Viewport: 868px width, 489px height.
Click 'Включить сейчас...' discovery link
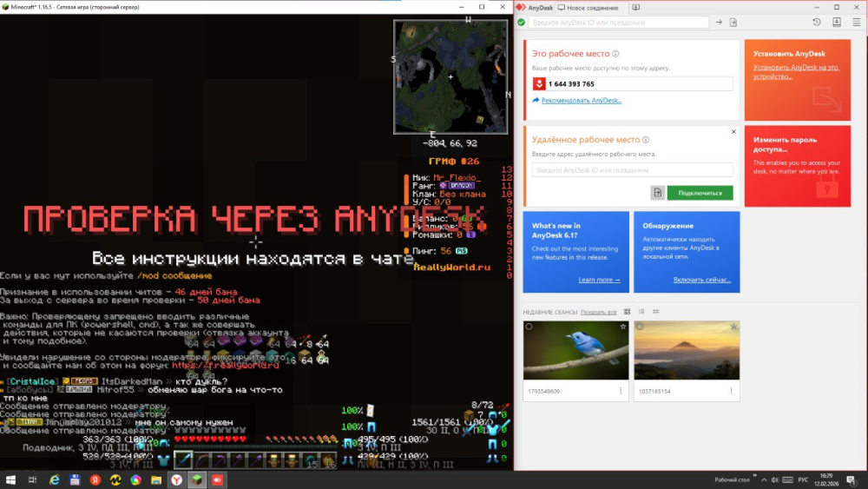702,280
